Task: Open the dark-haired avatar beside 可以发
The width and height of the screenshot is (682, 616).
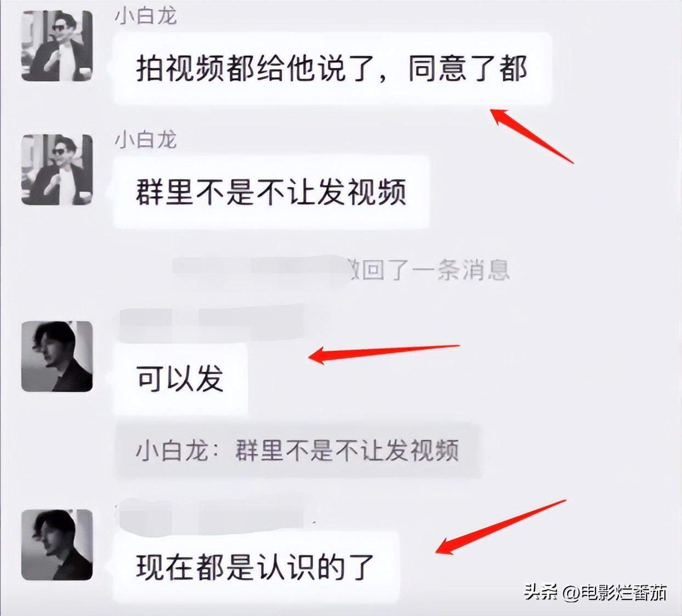Action: [x=57, y=356]
